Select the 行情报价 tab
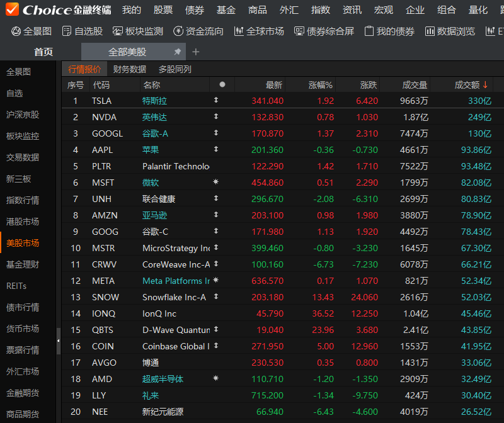Screen dimensions: 504x423 (84, 69)
